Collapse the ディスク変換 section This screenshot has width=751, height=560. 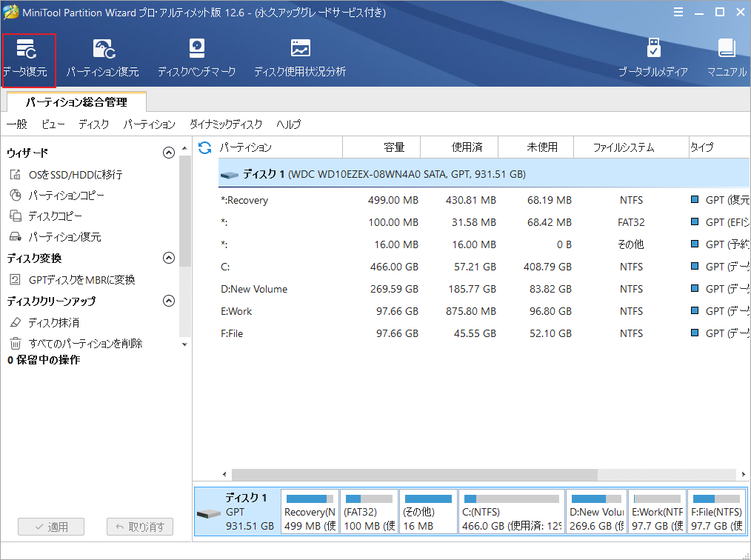[169, 259]
